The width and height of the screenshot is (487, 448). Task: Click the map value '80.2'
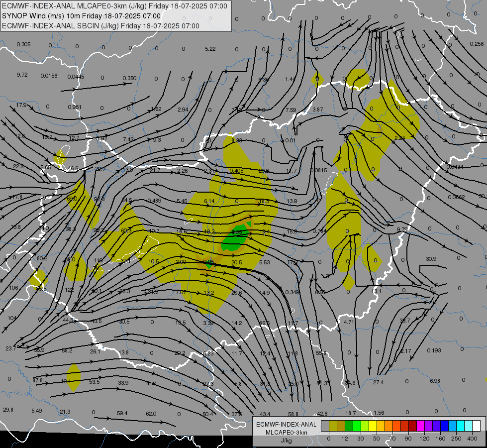42,258
